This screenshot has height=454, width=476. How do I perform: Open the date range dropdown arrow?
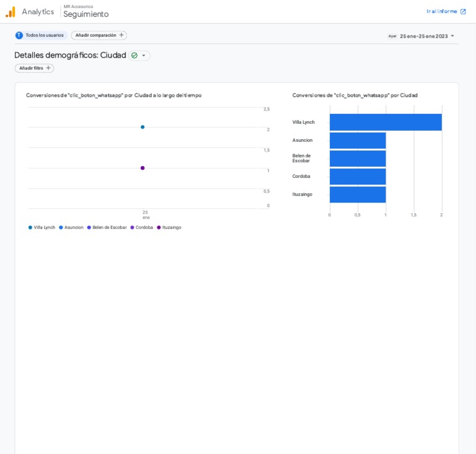[452, 36]
